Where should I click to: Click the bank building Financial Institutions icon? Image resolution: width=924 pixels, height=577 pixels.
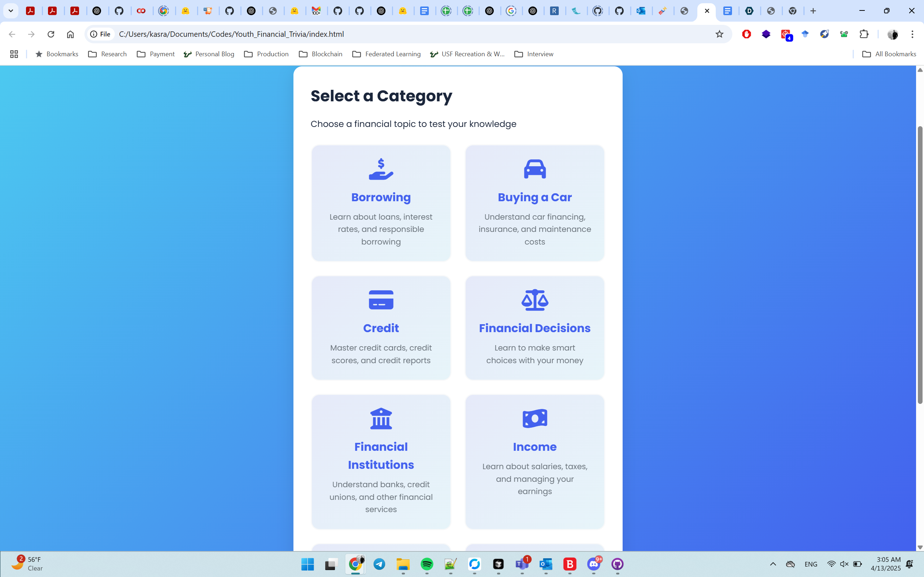(381, 419)
